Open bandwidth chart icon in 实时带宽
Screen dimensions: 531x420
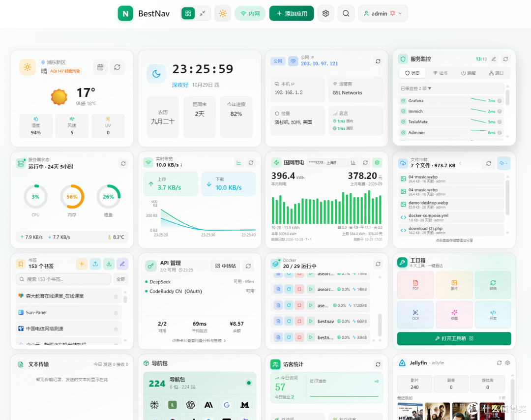pyautogui.click(x=239, y=163)
